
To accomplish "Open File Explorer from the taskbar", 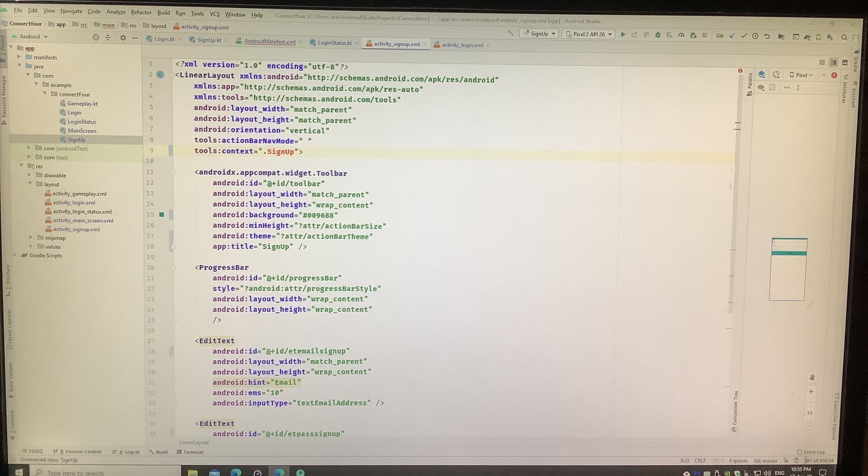I will click(193, 472).
